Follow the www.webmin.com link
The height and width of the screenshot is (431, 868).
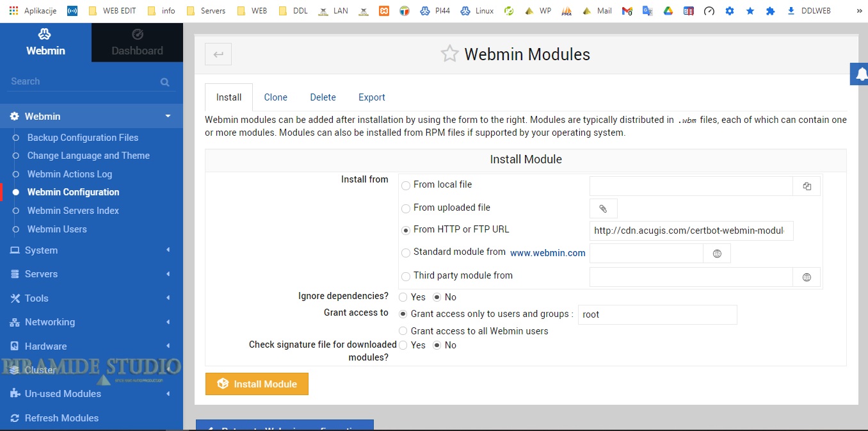548,253
